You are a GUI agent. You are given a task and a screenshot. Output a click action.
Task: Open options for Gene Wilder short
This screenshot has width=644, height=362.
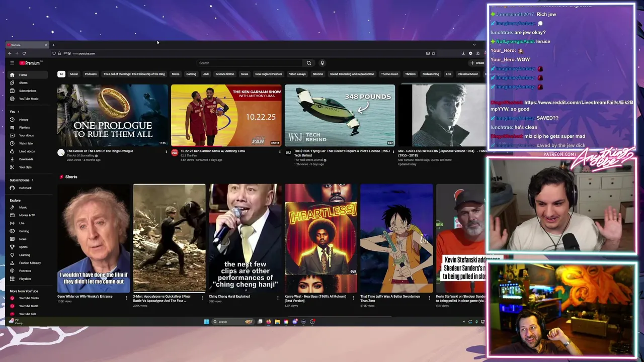[x=126, y=297]
